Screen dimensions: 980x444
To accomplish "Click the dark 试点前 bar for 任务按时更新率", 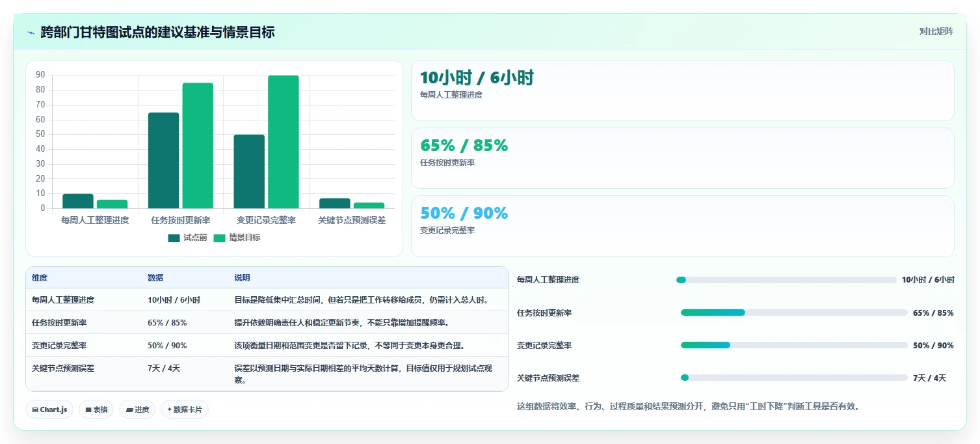I will [163, 161].
